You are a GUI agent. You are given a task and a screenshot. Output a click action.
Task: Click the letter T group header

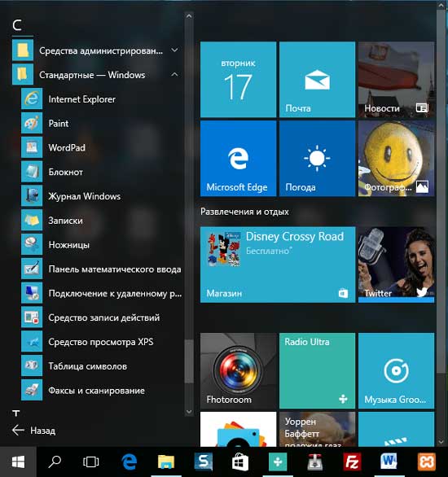pos(16,413)
